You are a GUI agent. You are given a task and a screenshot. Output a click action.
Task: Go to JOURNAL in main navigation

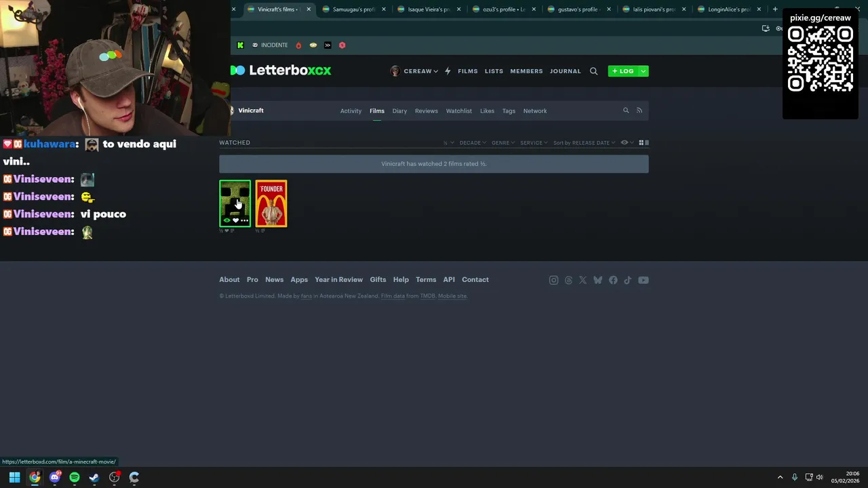[566, 71]
